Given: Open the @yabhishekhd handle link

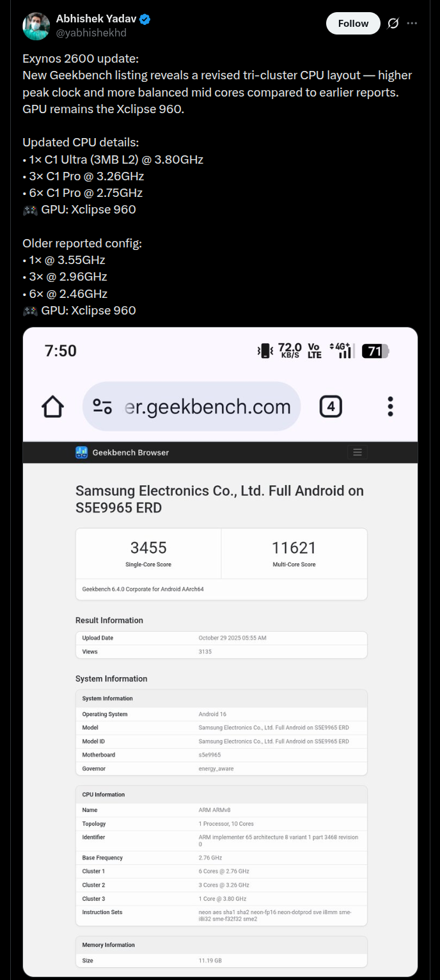Looking at the screenshot, I should click(91, 33).
